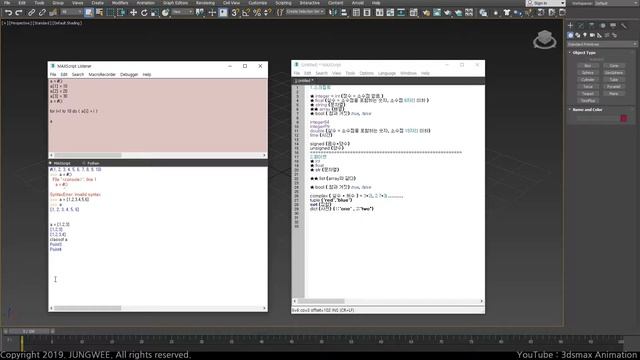Click the Cylinder primitive button

(588, 80)
